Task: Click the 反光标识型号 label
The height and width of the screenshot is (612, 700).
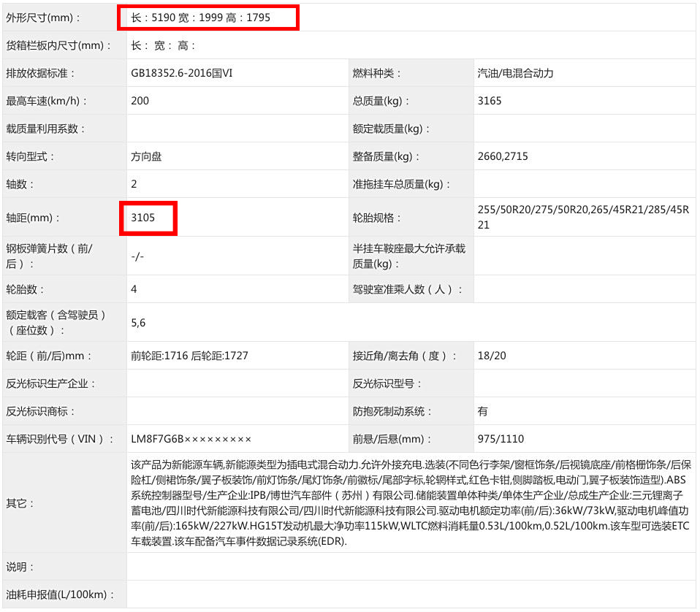Action: tap(387, 383)
